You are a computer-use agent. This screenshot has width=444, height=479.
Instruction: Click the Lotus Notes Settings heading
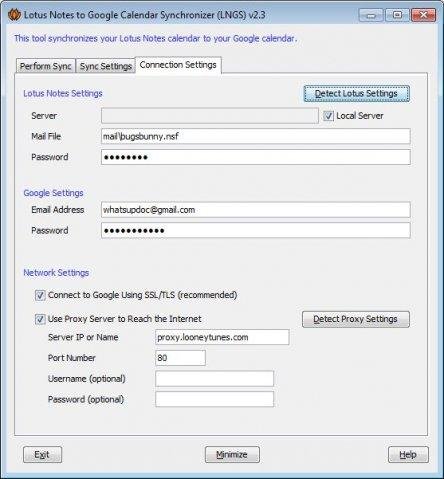(x=63, y=93)
